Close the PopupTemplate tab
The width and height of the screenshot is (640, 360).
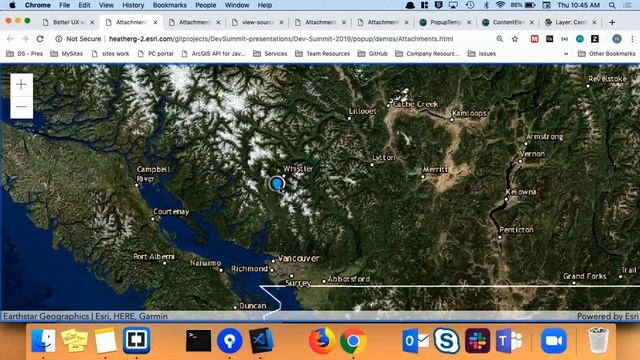tap(469, 22)
